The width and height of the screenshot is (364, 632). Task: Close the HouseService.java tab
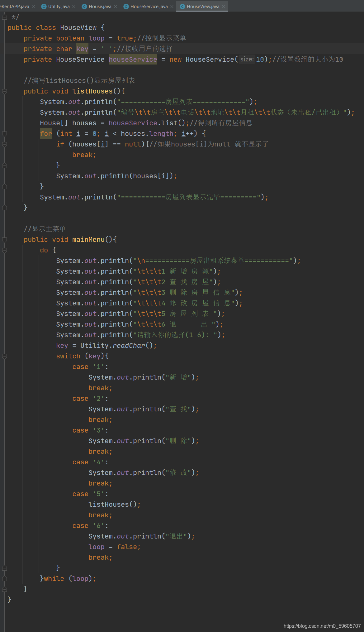point(172,7)
